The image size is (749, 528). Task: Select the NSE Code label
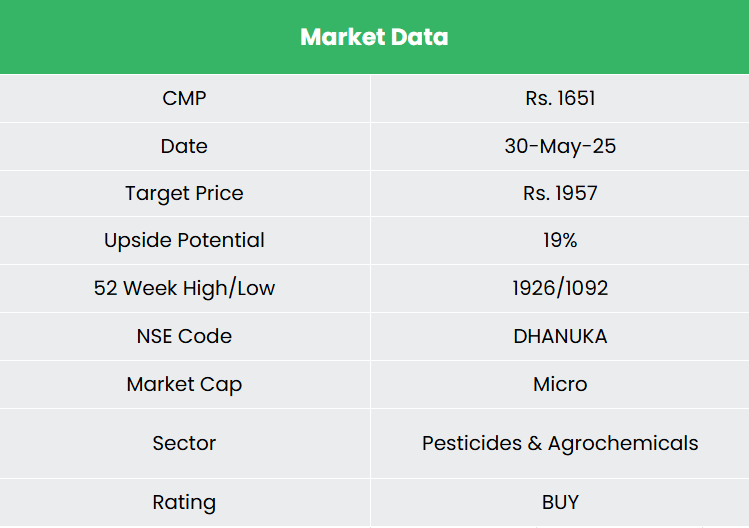[184, 336]
